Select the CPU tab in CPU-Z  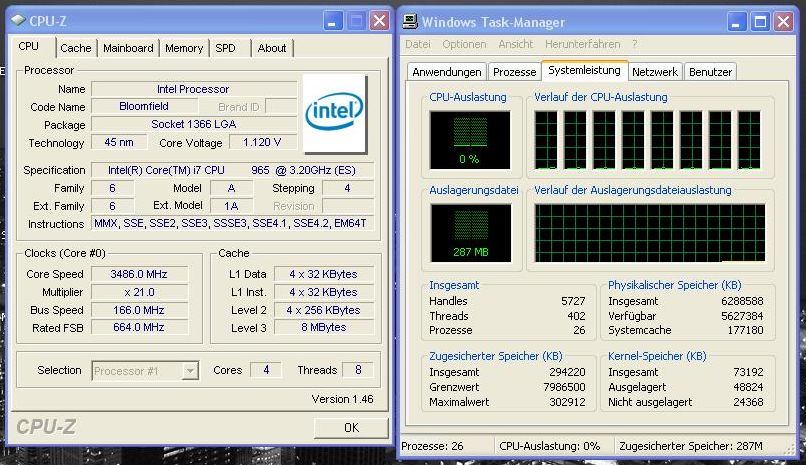(28, 47)
